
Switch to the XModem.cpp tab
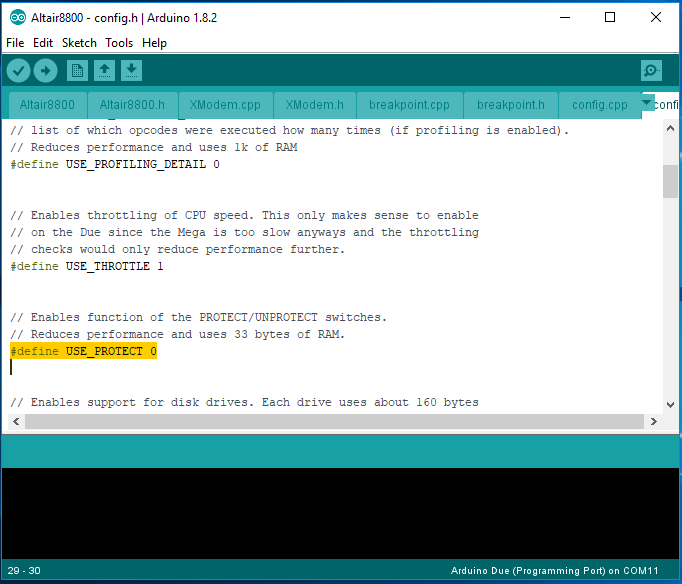pos(225,105)
